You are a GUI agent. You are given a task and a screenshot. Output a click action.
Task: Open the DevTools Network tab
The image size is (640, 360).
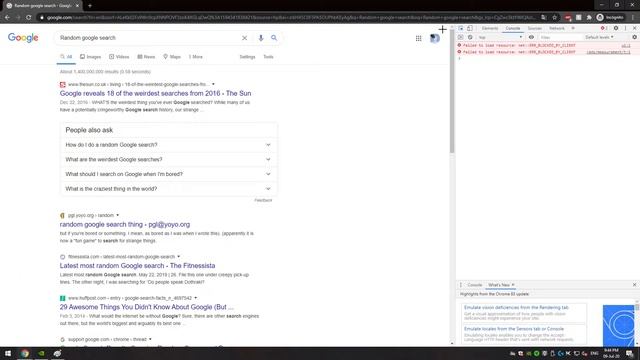click(556, 28)
